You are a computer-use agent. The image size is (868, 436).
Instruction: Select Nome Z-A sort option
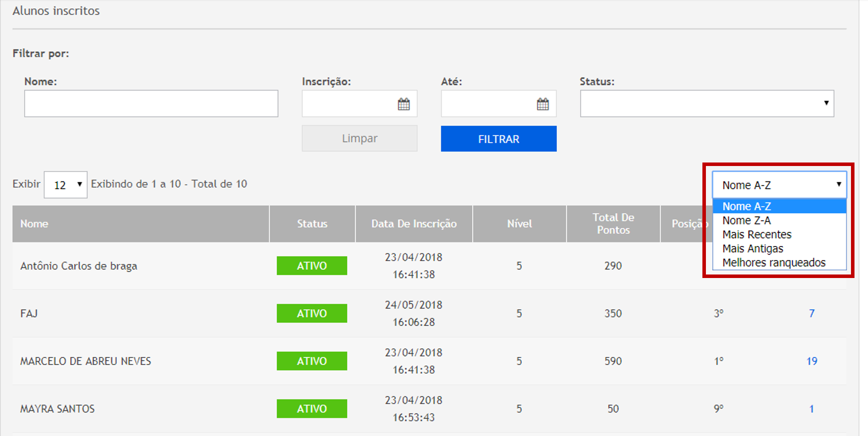click(x=746, y=220)
